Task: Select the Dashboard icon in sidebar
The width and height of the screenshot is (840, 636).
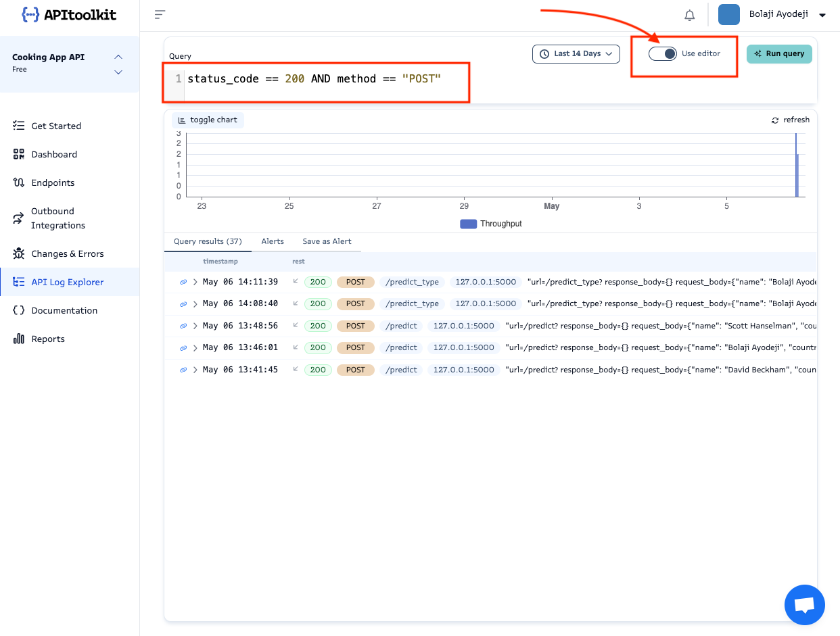Action: (18, 154)
